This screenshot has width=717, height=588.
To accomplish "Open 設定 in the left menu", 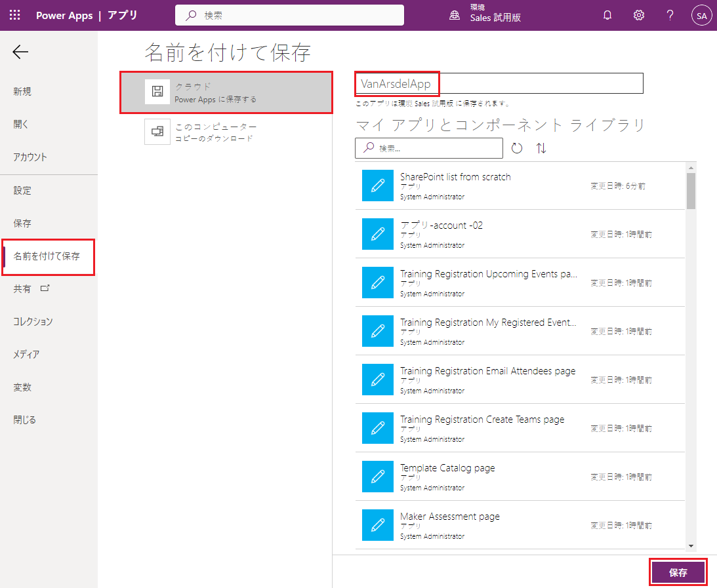I will [22, 191].
